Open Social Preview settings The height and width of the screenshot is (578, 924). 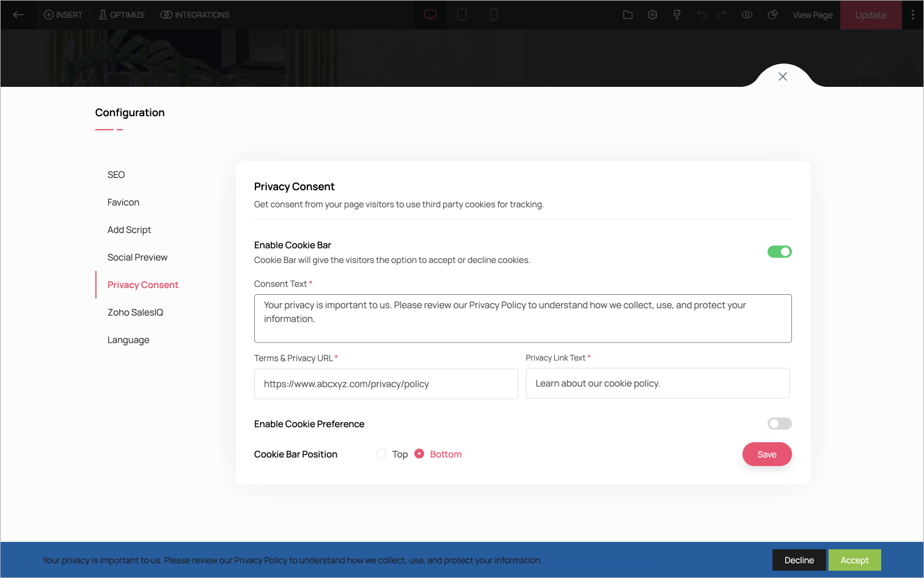click(137, 258)
